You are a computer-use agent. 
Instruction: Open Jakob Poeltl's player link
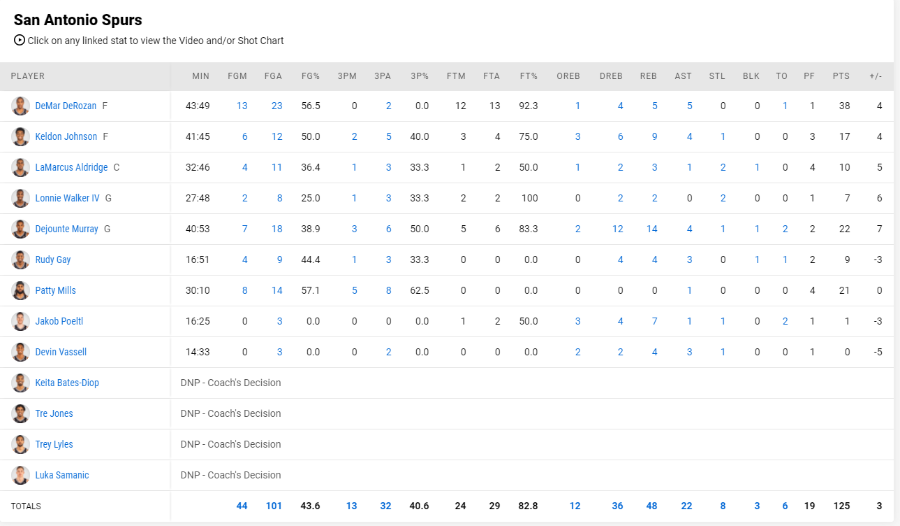click(x=59, y=321)
